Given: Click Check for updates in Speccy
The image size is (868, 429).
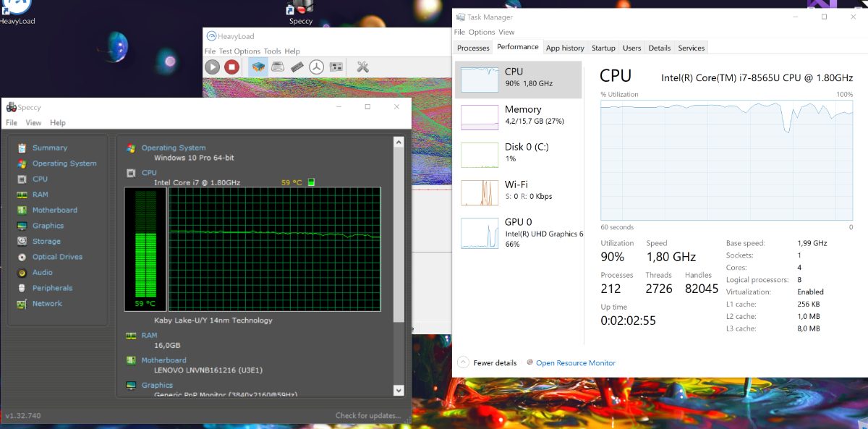Looking at the screenshot, I should point(367,416).
